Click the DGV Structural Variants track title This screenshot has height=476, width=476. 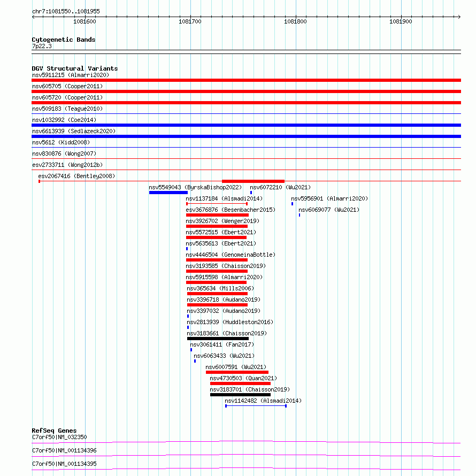pos(75,68)
